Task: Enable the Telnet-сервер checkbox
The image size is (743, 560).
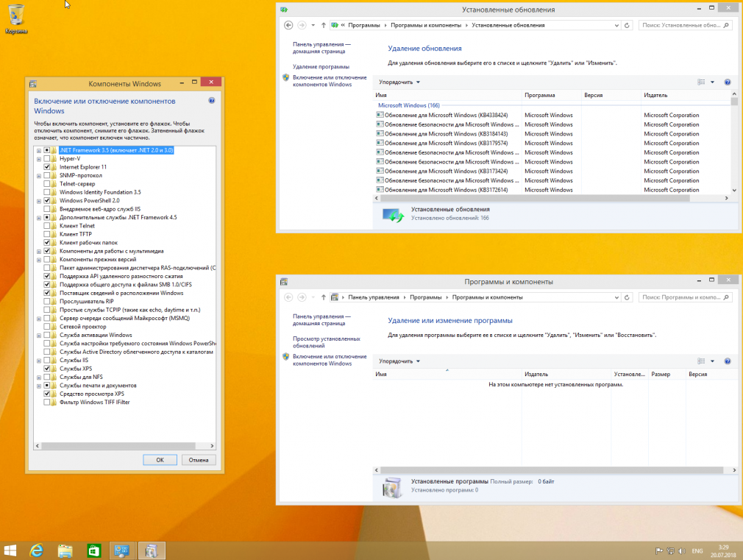Action: (x=47, y=183)
